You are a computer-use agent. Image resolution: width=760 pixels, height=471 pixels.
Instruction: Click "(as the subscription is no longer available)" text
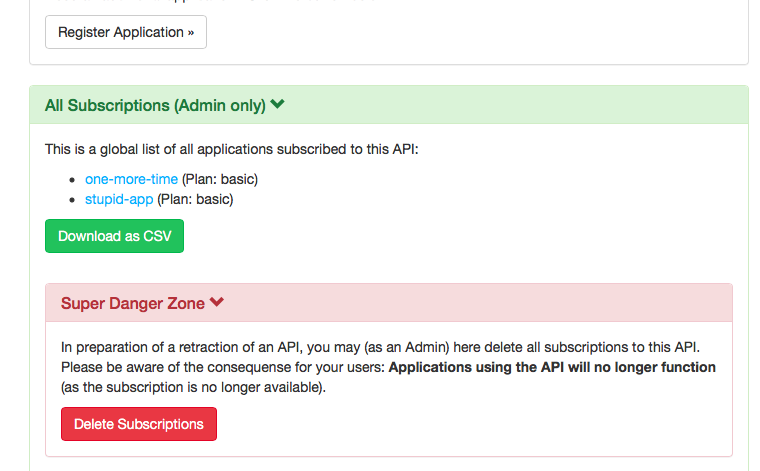(x=193, y=388)
